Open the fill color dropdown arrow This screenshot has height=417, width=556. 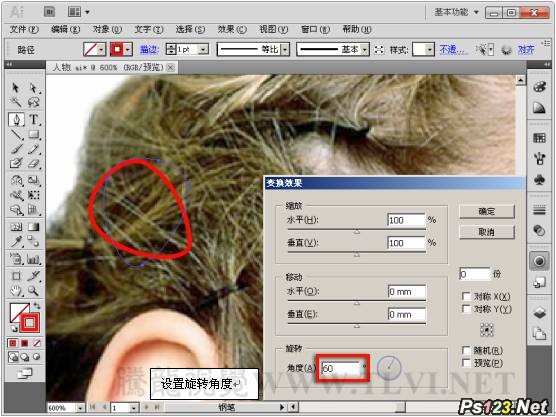101,50
